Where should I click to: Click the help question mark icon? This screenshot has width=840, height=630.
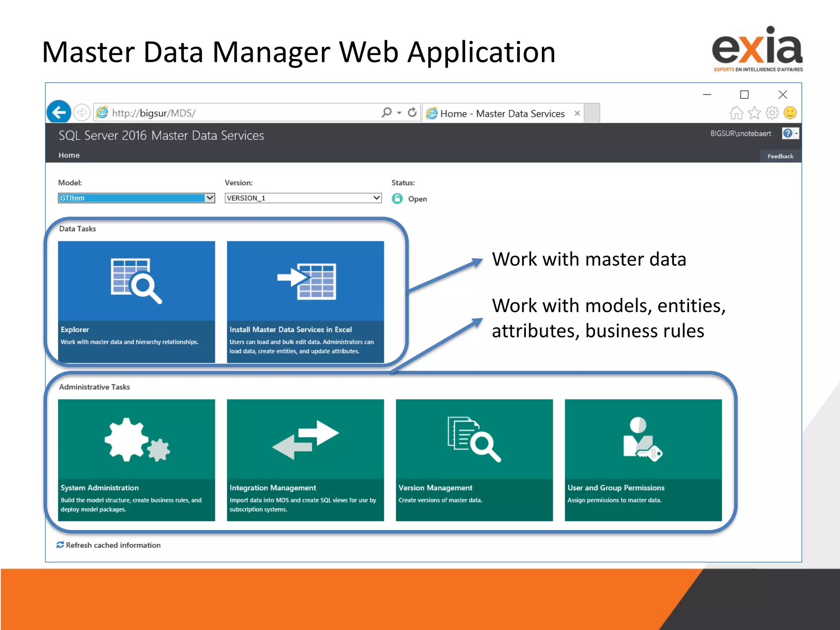[787, 133]
